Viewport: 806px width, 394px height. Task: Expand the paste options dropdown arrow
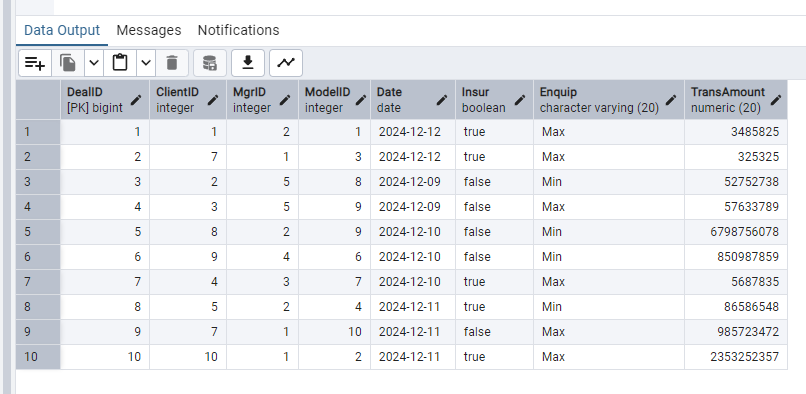(146, 63)
